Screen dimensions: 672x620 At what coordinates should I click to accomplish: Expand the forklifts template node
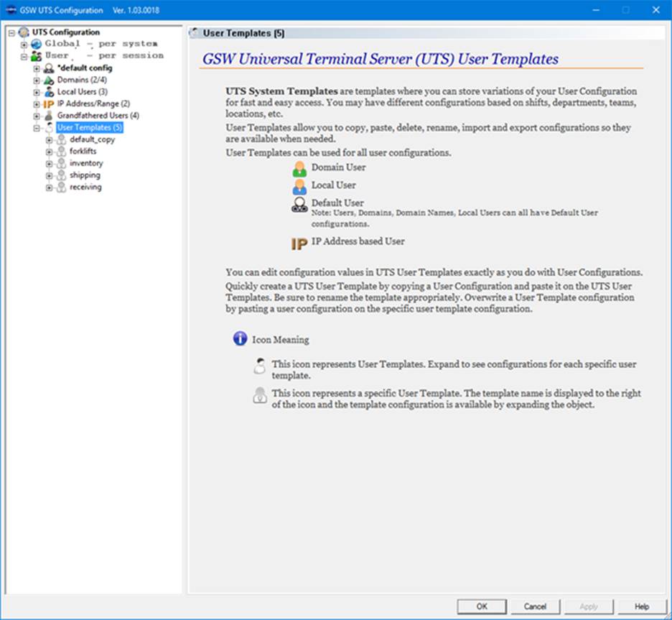coord(50,152)
